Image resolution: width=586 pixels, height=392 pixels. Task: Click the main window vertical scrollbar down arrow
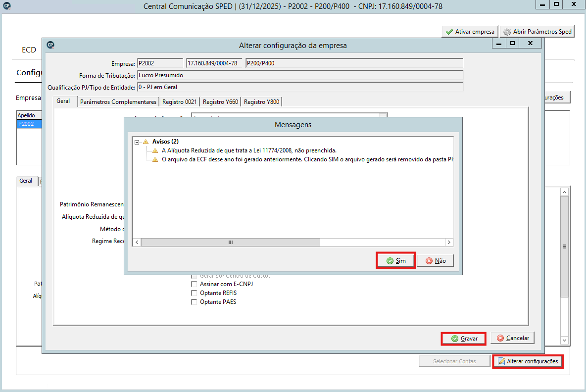coord(565,340)
